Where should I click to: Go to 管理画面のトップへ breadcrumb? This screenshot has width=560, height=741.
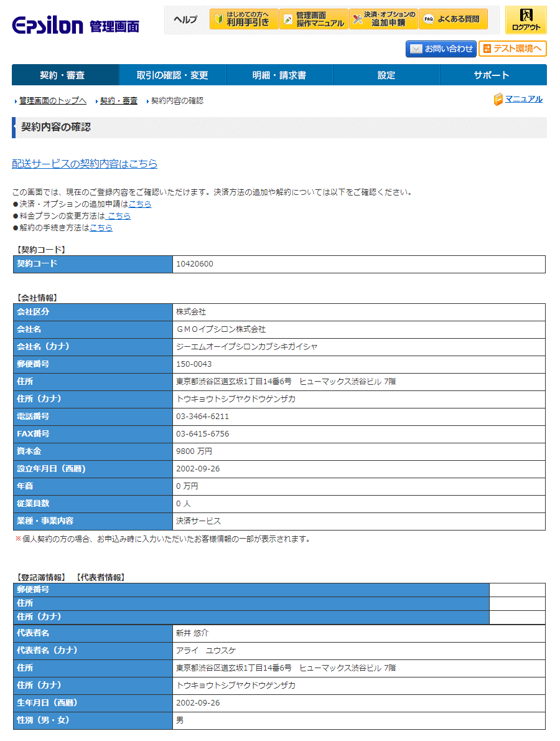[53, 101]
